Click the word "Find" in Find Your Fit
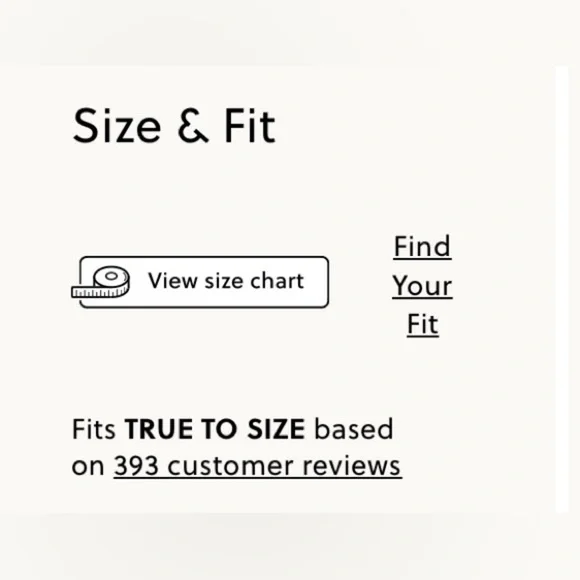The width and height of the screenshot is (580, 580). point(422,246)
